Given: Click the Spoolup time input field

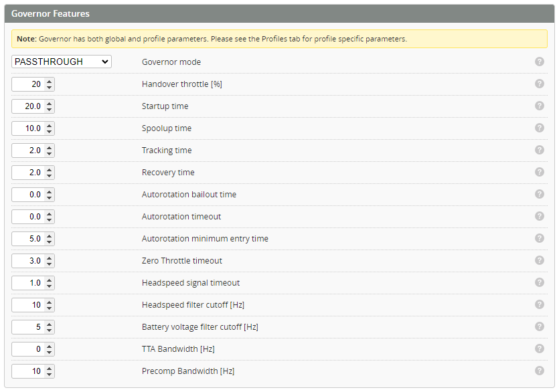Looking at the screenshot, I should pyautogui.click(x=28, y=128).
